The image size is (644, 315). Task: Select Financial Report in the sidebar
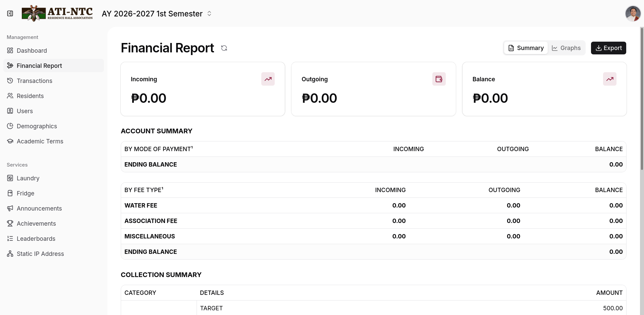[x=54, y=65]
